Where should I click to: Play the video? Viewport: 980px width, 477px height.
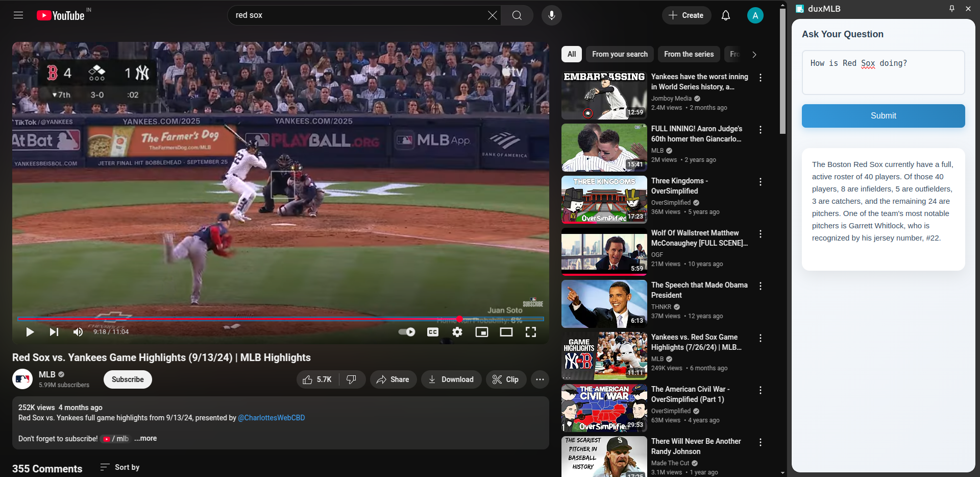point(30,332)
